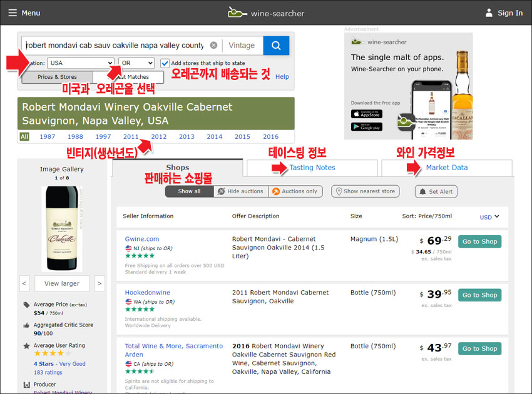Click the crossed icon in Hide auctions
532x394 pixels.
[x=221, y=191]
